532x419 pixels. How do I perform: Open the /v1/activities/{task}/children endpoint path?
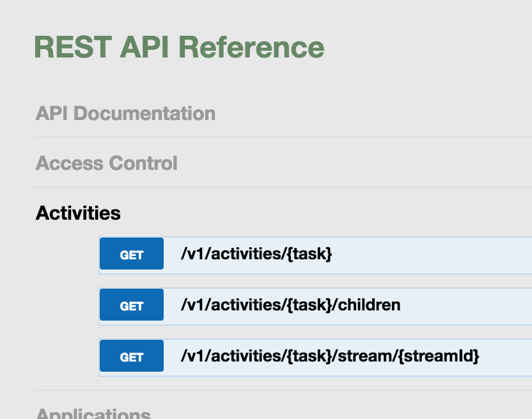click(x=291, y=305)
